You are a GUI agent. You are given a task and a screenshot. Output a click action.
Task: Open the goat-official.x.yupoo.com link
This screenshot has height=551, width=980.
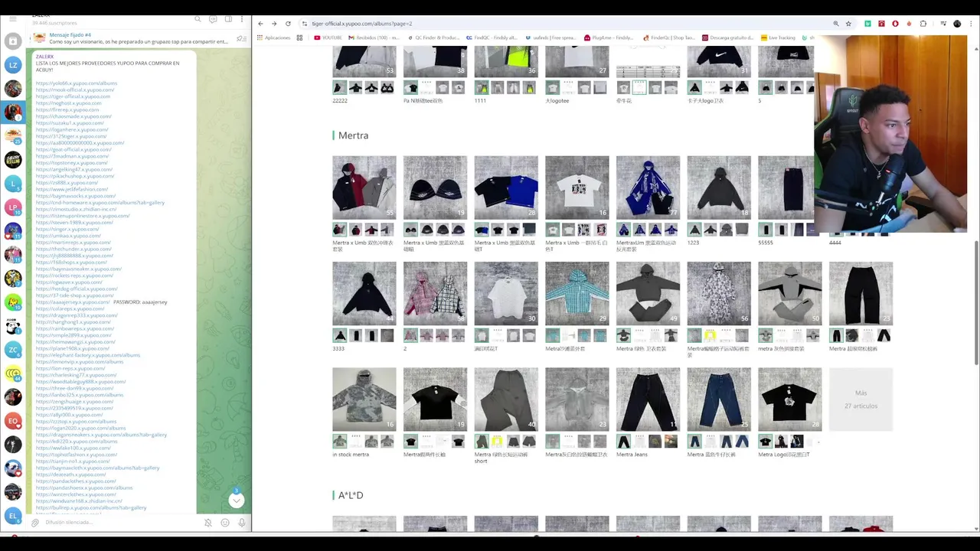tap(73, 149)
